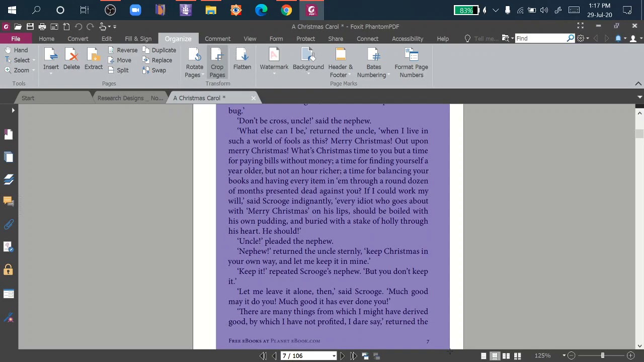Switch to facing pages view mode
Viewport: 644px width, 362px height.
506,356
